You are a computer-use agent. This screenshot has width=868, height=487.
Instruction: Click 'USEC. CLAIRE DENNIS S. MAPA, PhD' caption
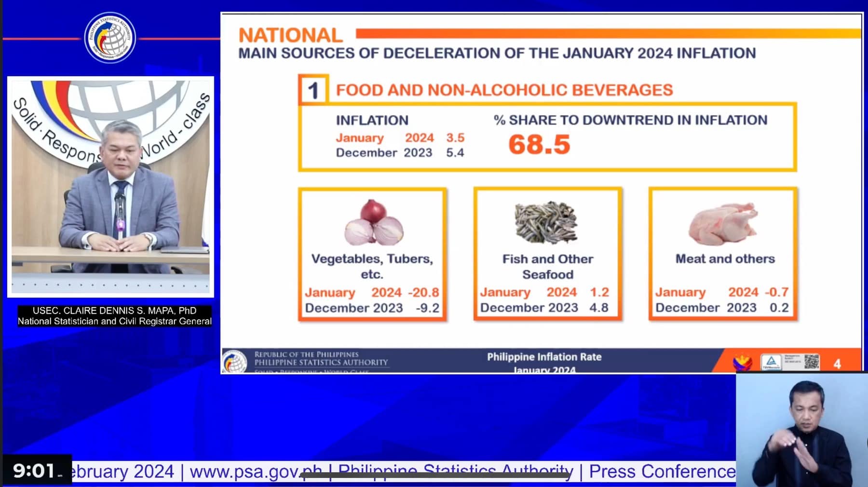(114, 311)
